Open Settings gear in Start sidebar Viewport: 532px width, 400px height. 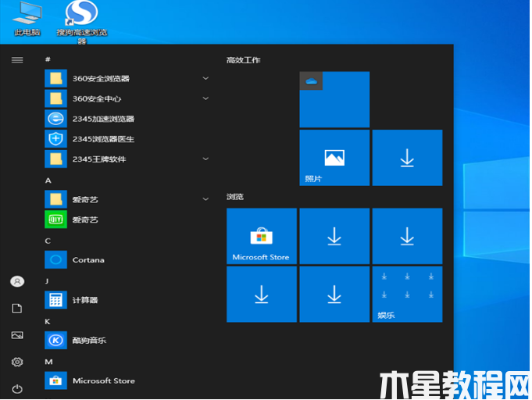17,362
